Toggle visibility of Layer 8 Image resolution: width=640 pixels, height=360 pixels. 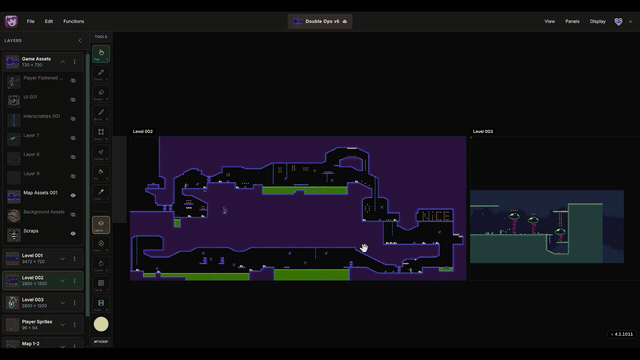(73, 157)
